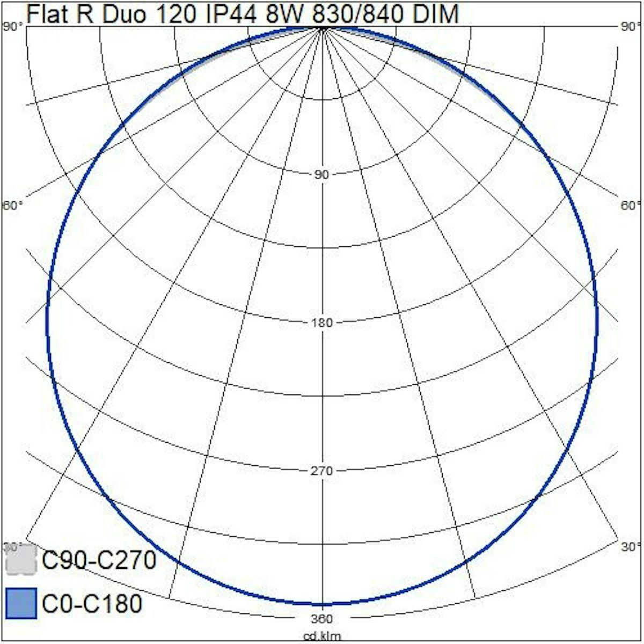Screen dimensions: 644x644
Task: Click the title text Flat R Duo 120
Action: click(x=111, y=14)
